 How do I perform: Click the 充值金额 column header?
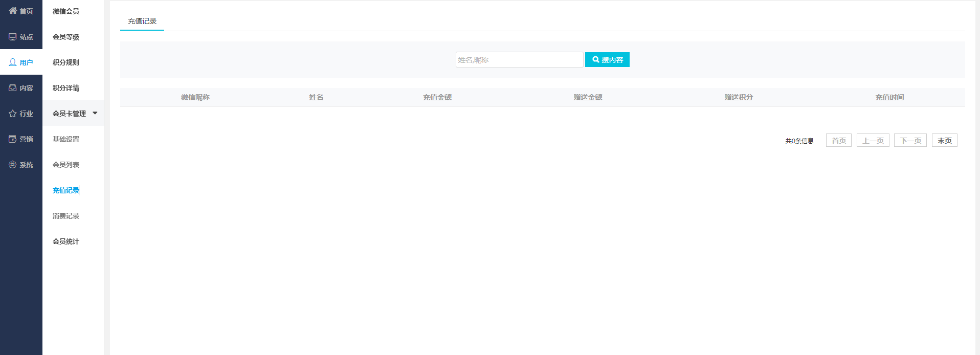[x=437, y=97]
